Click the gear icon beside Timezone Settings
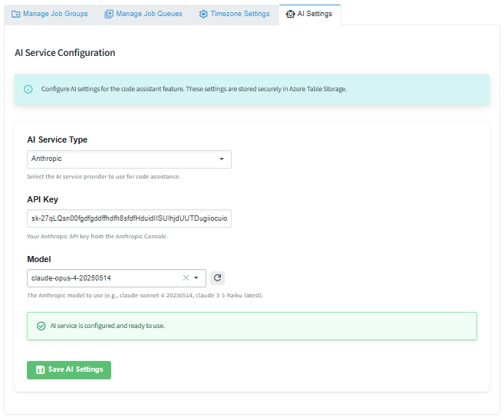The width and height of the screenshot is (504, 420). point(203,14)
